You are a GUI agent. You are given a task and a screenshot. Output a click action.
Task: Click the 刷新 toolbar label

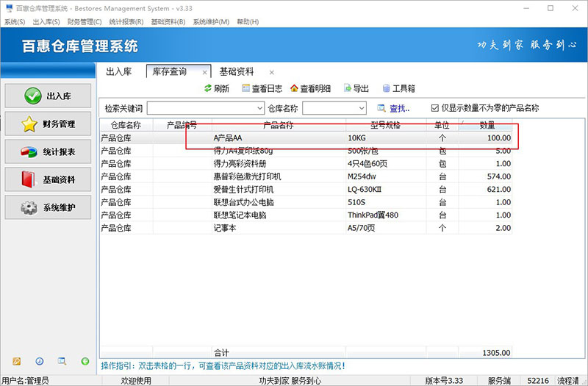(x=222, y=88)
